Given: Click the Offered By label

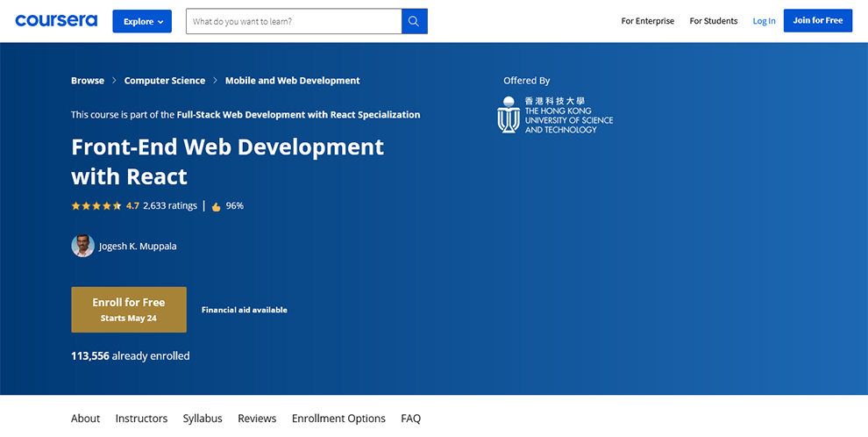Looking at the screenshot, I should tap(526, 81).
